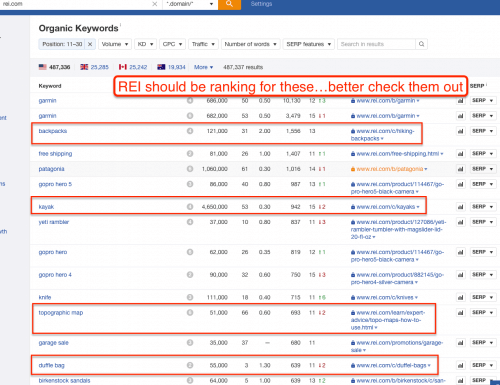This screenshot has height=385, width=500.
Task: Expand the More countries dropdown
Action: point(203,67)
